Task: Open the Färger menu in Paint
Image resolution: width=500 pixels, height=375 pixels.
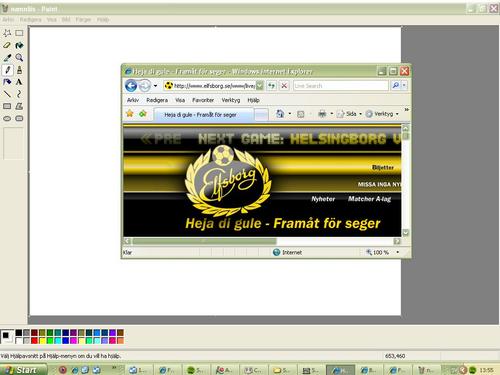Action: [83, 20]
